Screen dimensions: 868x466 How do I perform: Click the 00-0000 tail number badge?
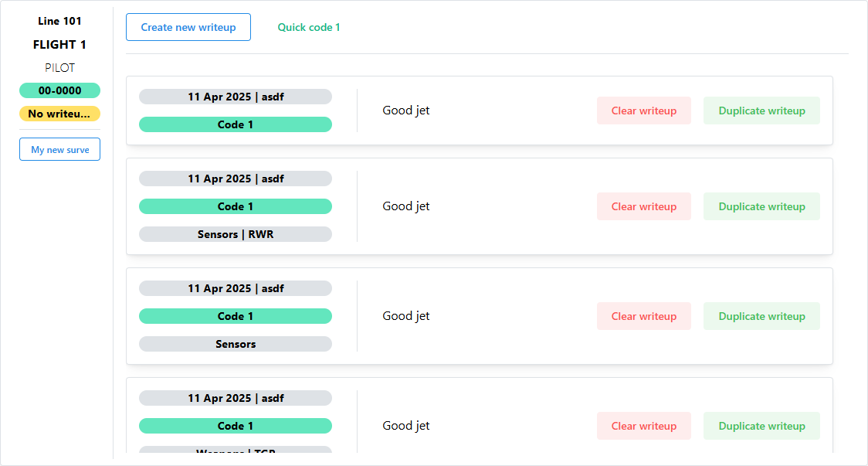[59, 90]
